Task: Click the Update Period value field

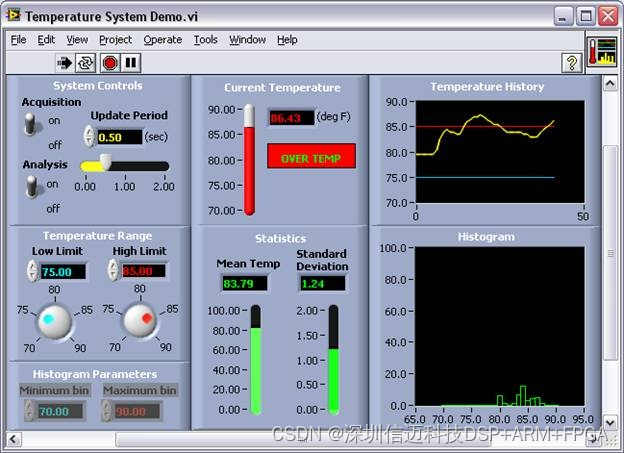Action: click(120, 137)
